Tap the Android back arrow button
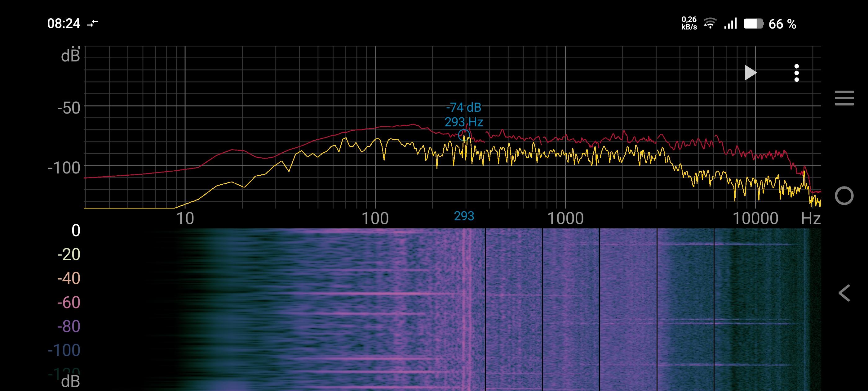Screen dimensions: 868x391 pyautogui.click(x=844, y=293)
